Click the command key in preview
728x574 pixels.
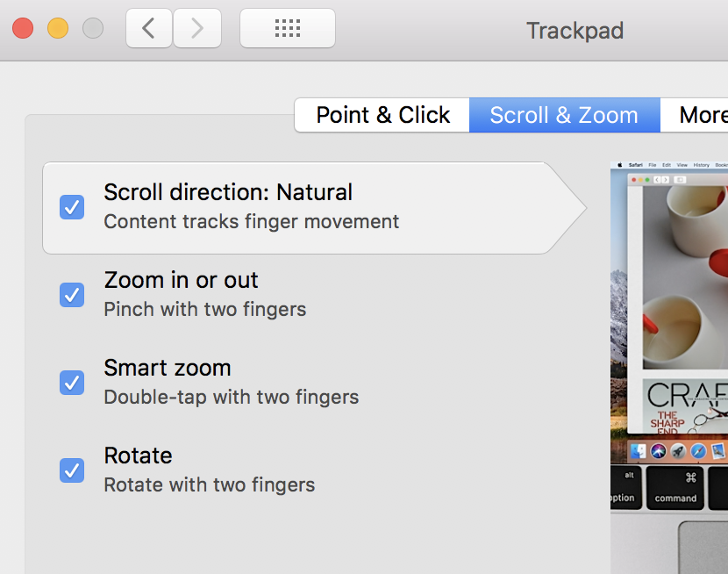(x=675, y=488)
